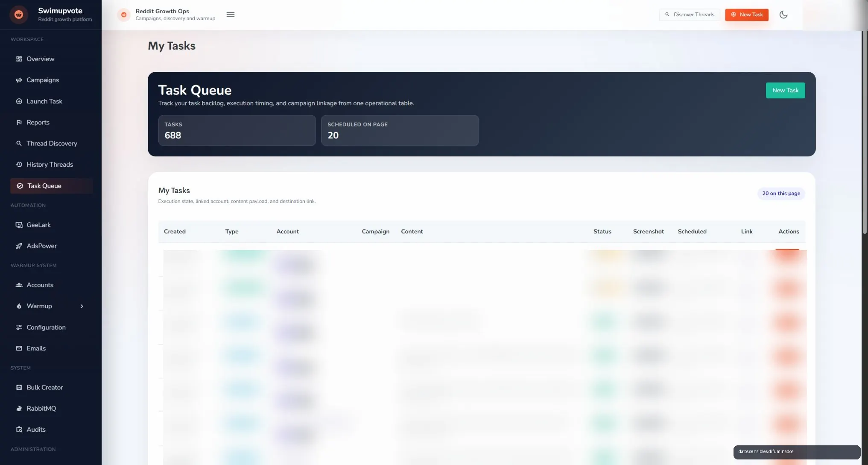Expand the Warmup submenu chevron

click(82, 306)
